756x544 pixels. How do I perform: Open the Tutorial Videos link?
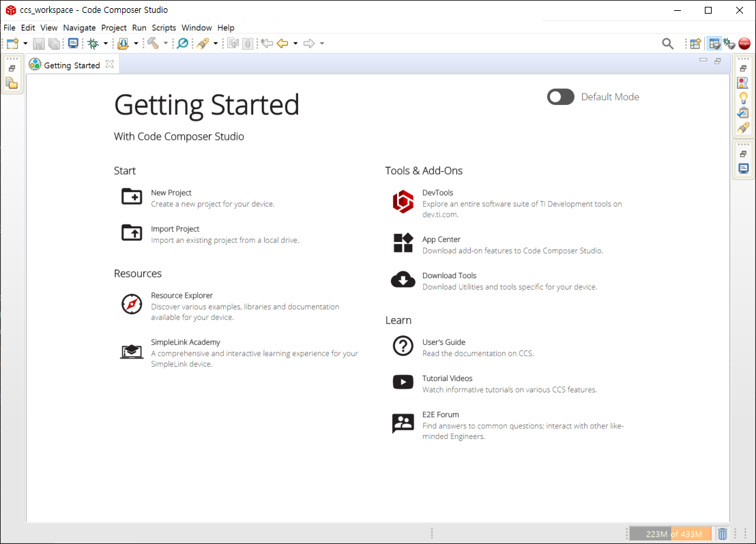coord(448,378)
